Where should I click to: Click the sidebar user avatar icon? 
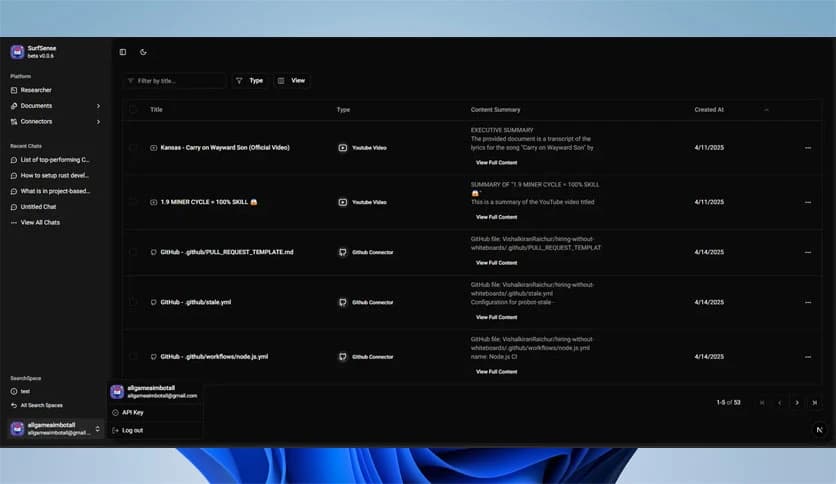[18, 429]
